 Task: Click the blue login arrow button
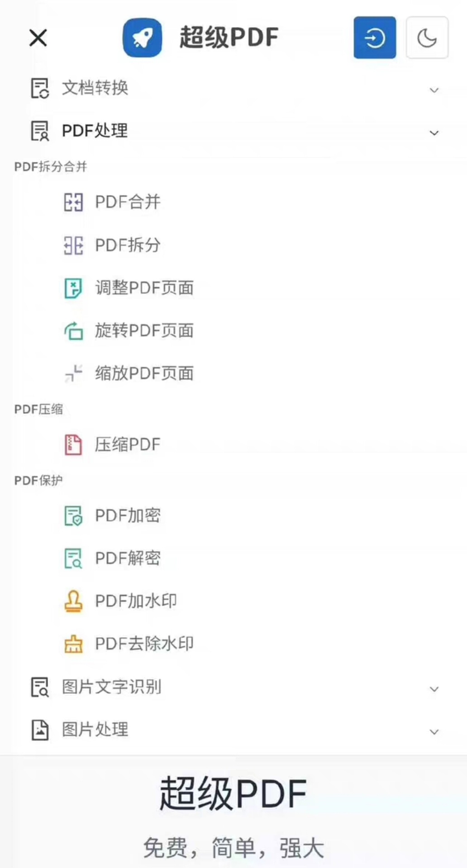[375, 38]
